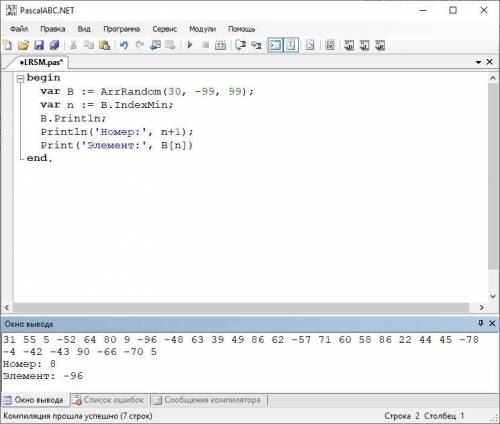500x424 pixels.
Task: Open the Сервис menu
Action: (x=164, y=29)
